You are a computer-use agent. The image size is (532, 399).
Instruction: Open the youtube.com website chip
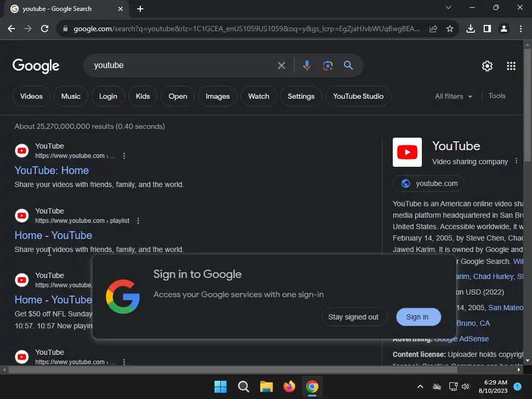429,183
